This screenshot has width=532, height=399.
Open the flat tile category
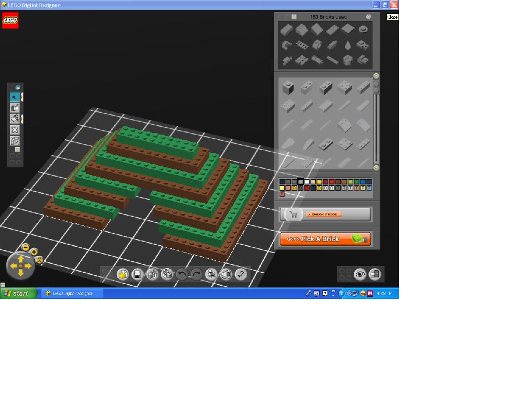click(348, 30)
